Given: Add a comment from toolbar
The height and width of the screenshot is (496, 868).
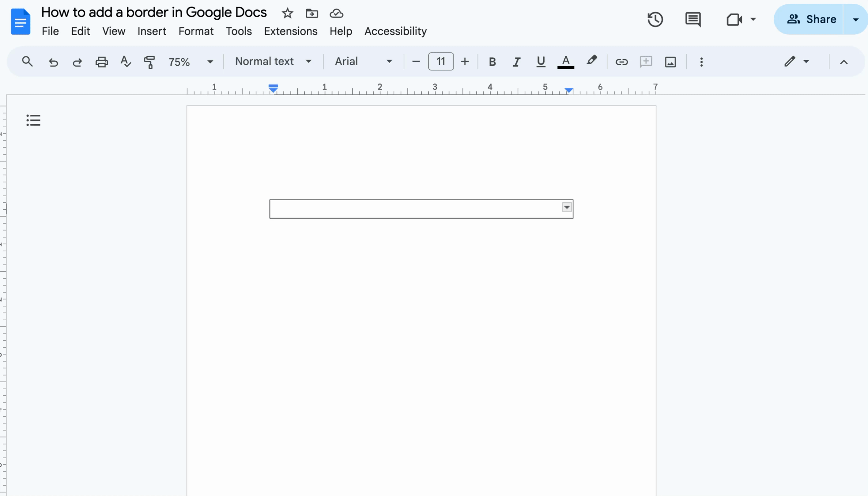Looking at the screenshot, I should (645, 62).
